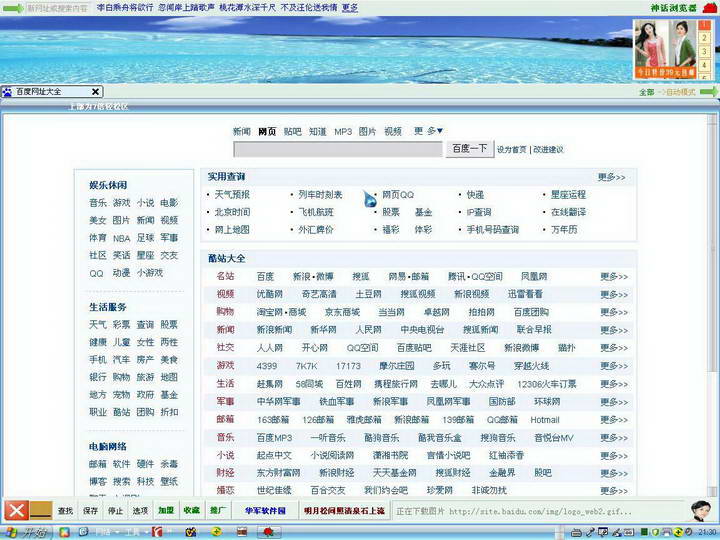Click the water drop icon by 网页QQ

370,199
